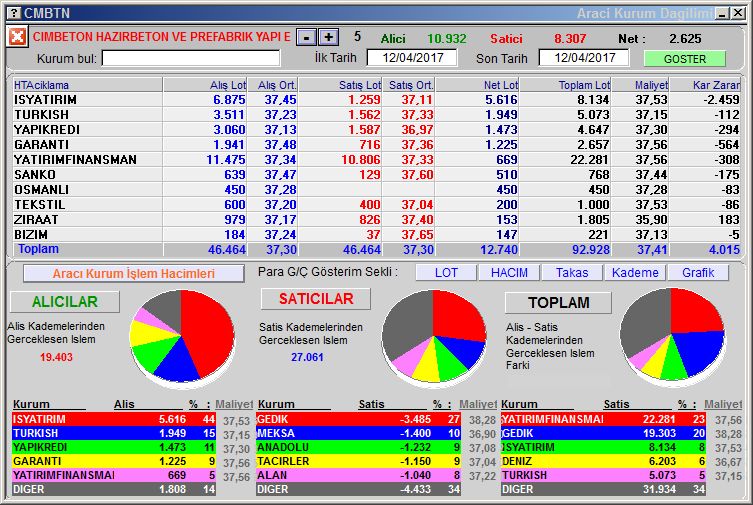Select the gray DIGER row showing 31.934
The width and height of the screenshot is (753, 505).
[603, 489]
